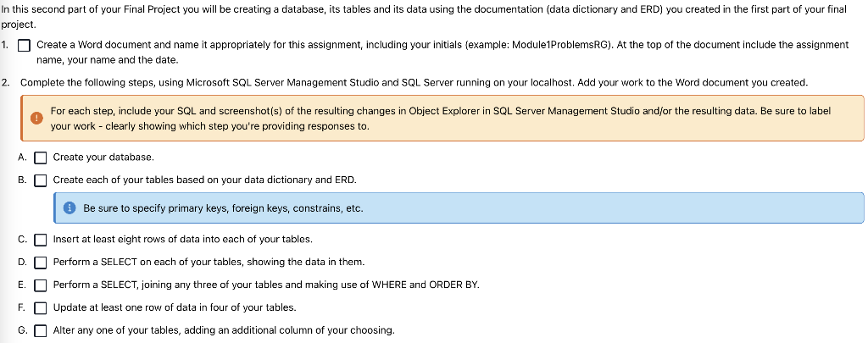The image size is (868, 343).
Task: Click the blue info icon
Action: [70, 208]
